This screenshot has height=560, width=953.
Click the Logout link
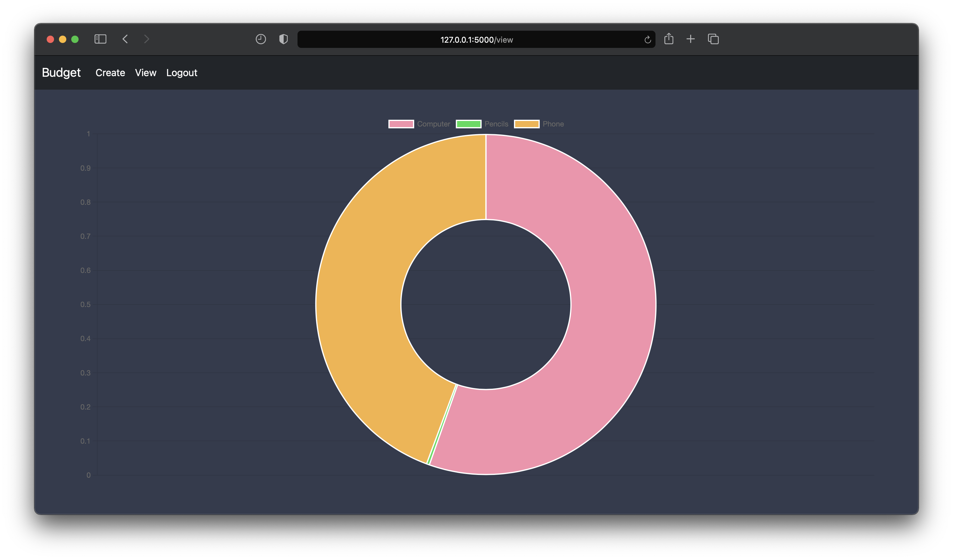coord(181,72)
